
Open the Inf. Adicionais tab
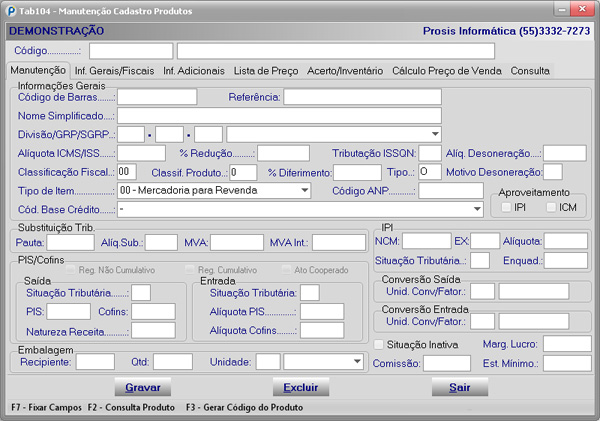[x=194, y=71]
